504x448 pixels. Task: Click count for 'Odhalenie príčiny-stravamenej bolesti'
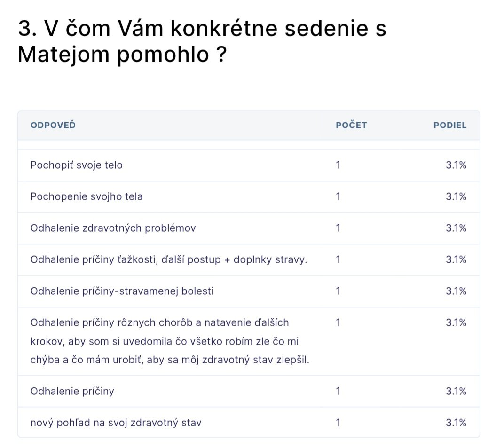pyautogui.click(x=338, y=291)
